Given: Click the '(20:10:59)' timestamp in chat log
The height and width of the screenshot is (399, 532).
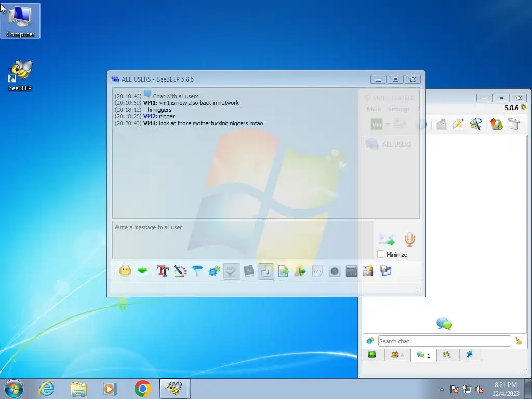Looking at the screenshot, I should [128, 103].
